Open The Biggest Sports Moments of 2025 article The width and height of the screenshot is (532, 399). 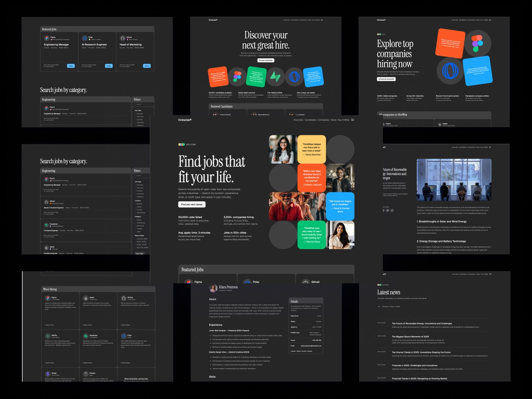click(x=410, y=337)
